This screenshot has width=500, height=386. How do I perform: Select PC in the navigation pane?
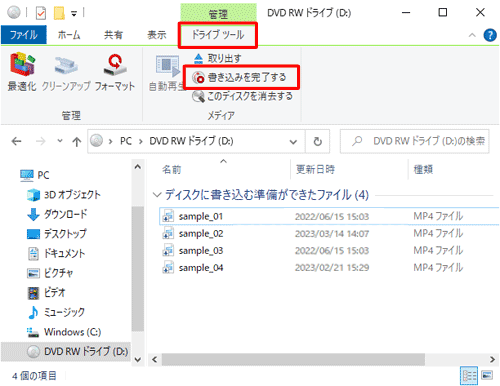coord(35,175)
